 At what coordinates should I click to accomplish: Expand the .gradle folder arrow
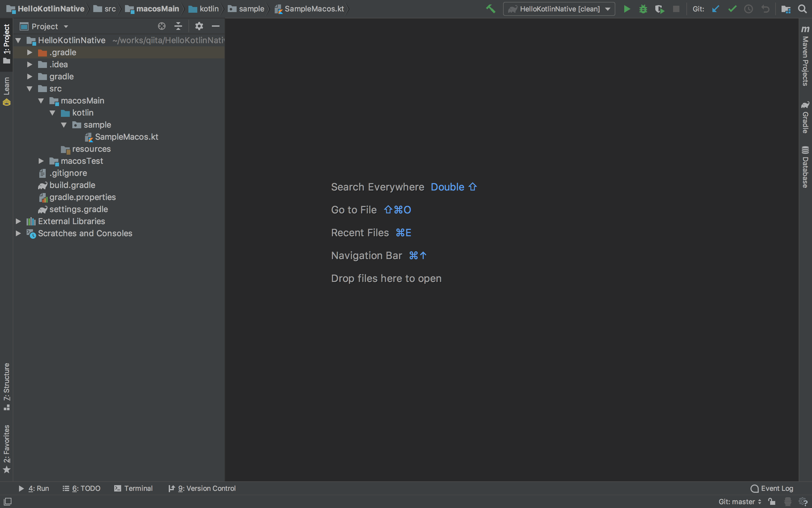[29, 52]
